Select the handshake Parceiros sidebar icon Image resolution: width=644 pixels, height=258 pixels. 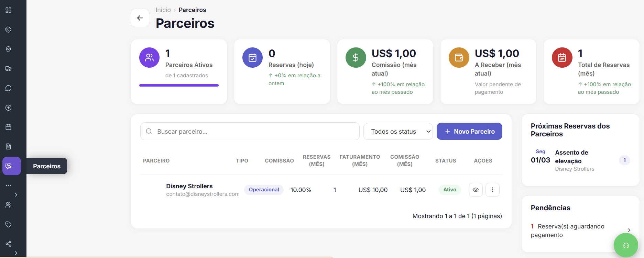click(x=12, y=166)
